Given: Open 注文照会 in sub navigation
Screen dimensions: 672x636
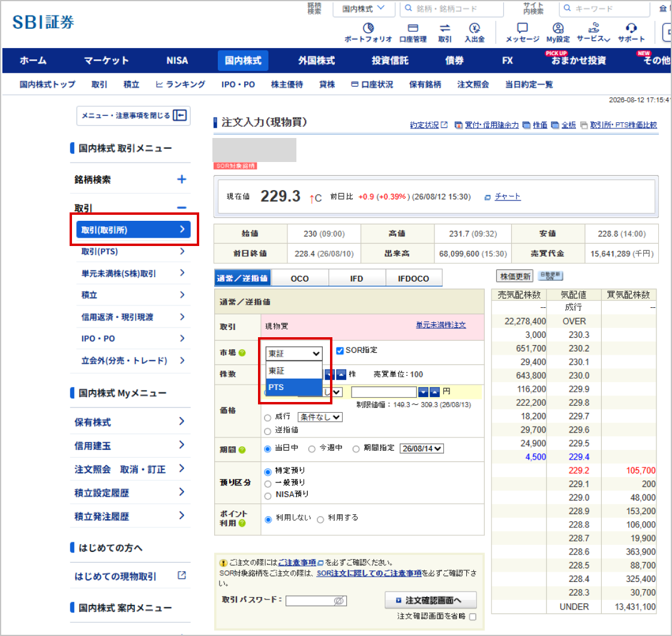Looking at the screenshot, I should 473,85.
